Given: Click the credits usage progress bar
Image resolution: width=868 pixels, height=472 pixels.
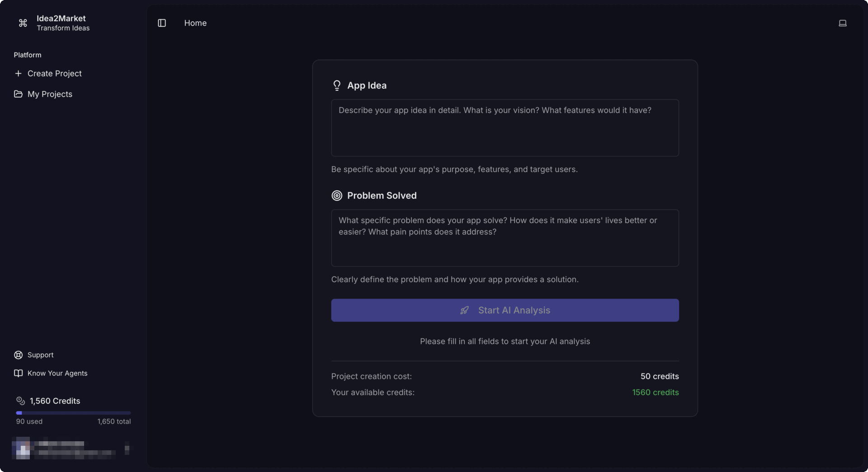Looking at the screenshot, I should click(72, 412).
